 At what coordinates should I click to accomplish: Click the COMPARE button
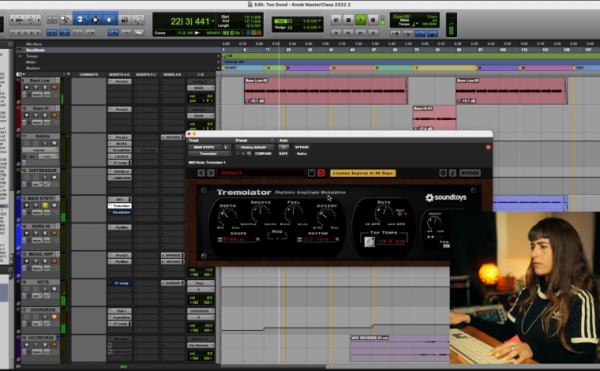pos(263,153)
